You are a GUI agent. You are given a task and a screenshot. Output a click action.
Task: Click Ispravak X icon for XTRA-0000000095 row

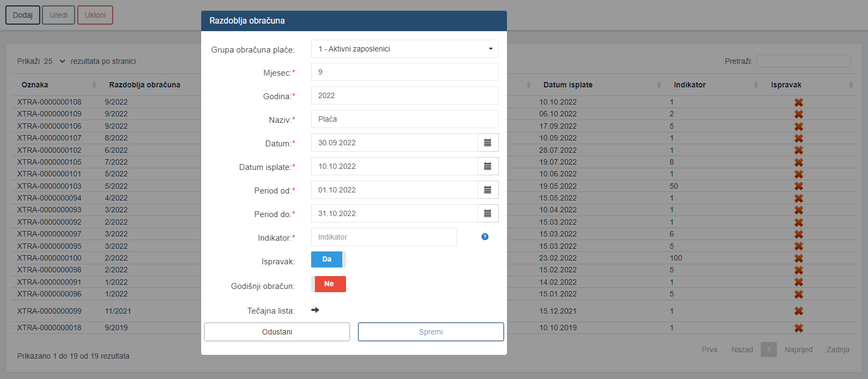[x=799, y=246]
